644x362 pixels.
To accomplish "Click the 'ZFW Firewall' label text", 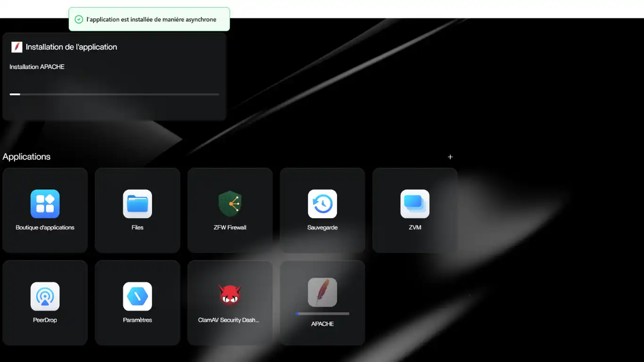I will pyautogui.click(x=230, y=227).
